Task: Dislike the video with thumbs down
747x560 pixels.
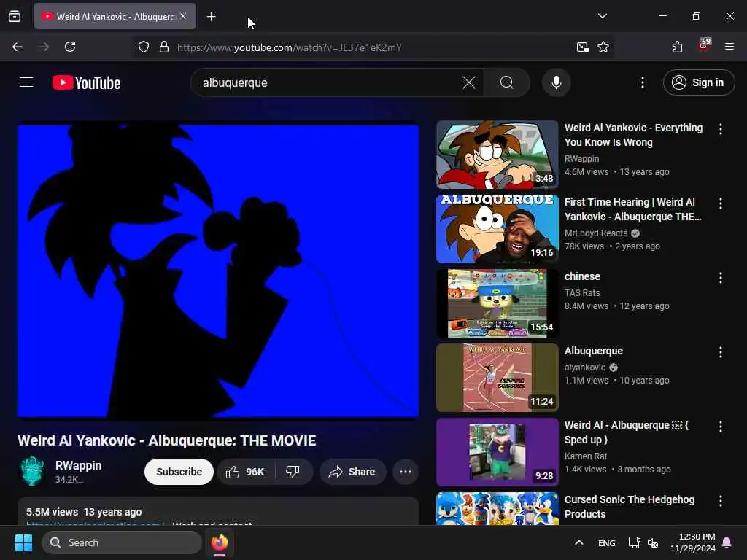Action: coord(293,472)
